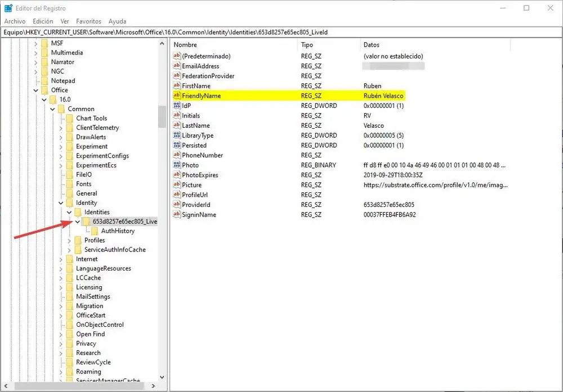Select the Fonts key
Image resolution: width=563 pixels, height=392 pixels.
pyautogui.click(x=84, y=183)
